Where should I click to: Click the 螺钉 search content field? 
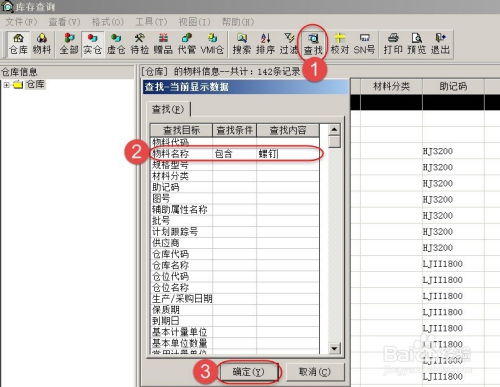click(288, 154)
